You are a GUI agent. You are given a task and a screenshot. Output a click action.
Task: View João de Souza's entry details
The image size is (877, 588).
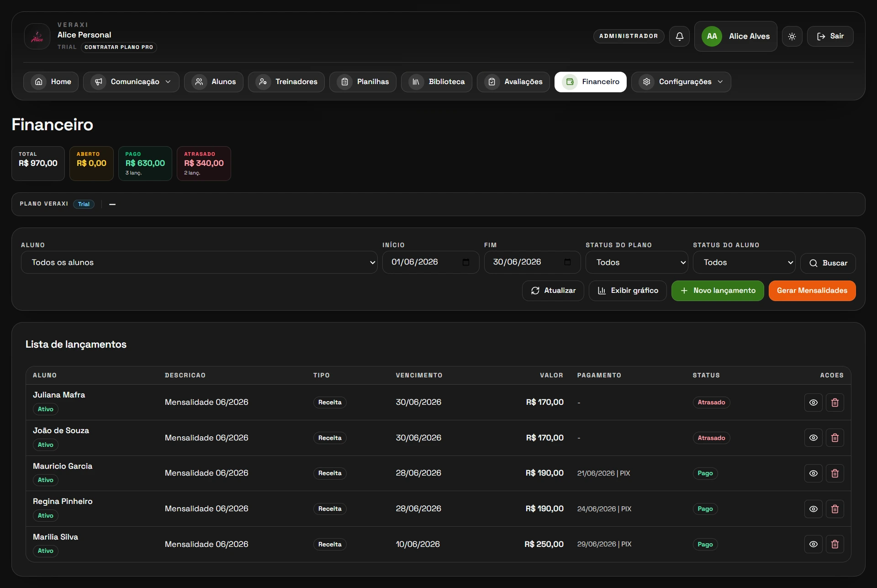(814, 438)
